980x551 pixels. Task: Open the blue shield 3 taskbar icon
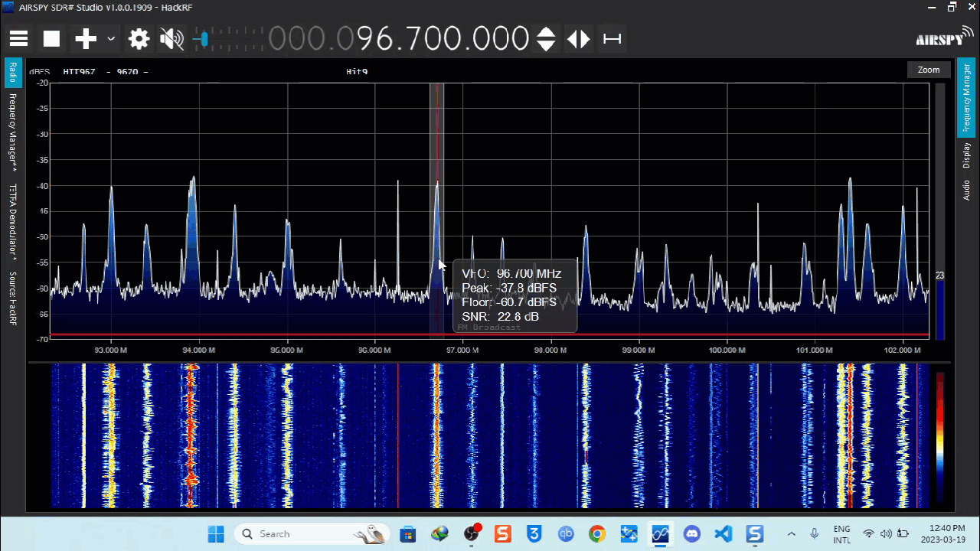534,533
